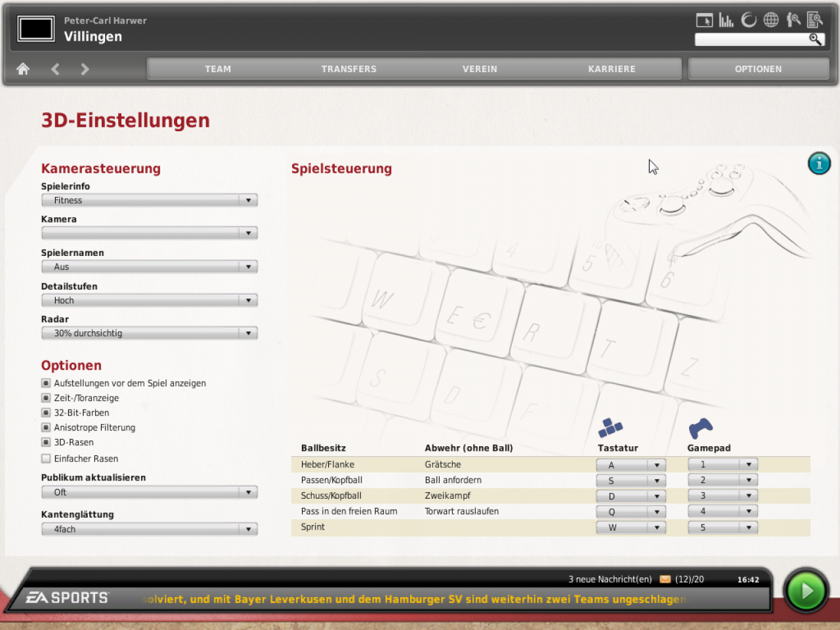Select the Ball anfordern label
Image resolution: width=840 pixels, height=630 pixels.
(453, 480)
